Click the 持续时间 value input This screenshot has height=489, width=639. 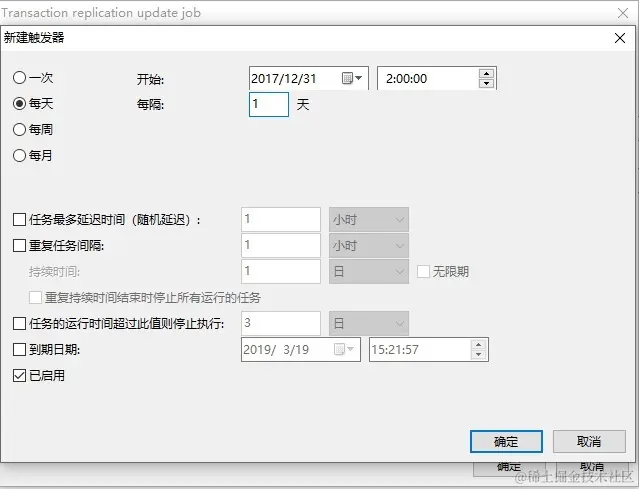[x=281, y=271]
